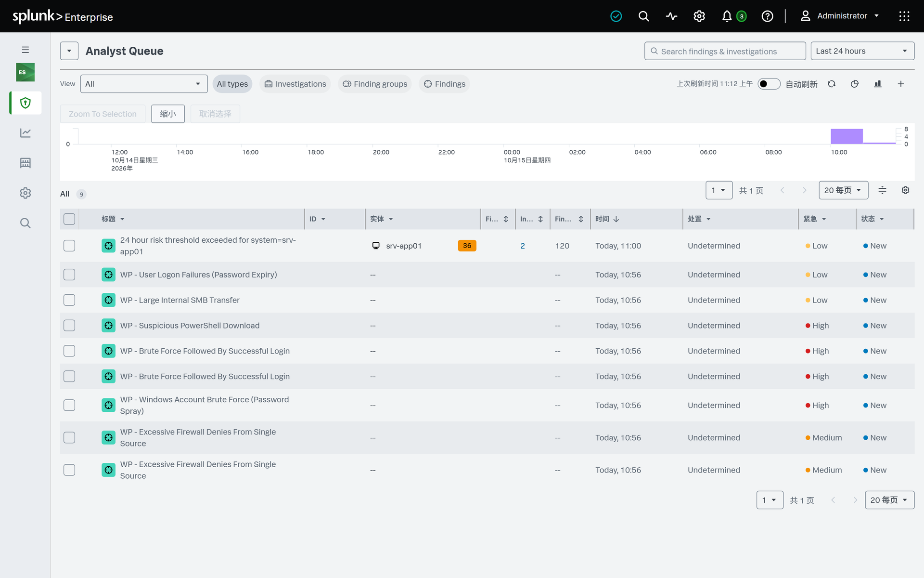Check the Suspicious PowerShell Download checkbox

click(69, 326)
